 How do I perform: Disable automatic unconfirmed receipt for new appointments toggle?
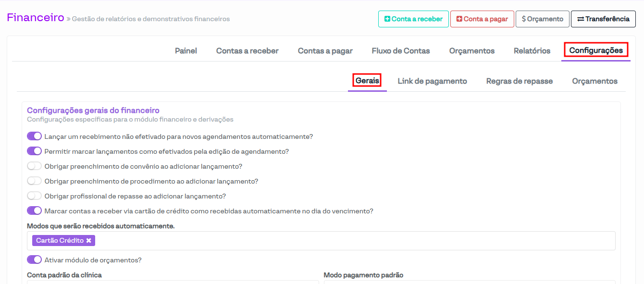point(34,136)
